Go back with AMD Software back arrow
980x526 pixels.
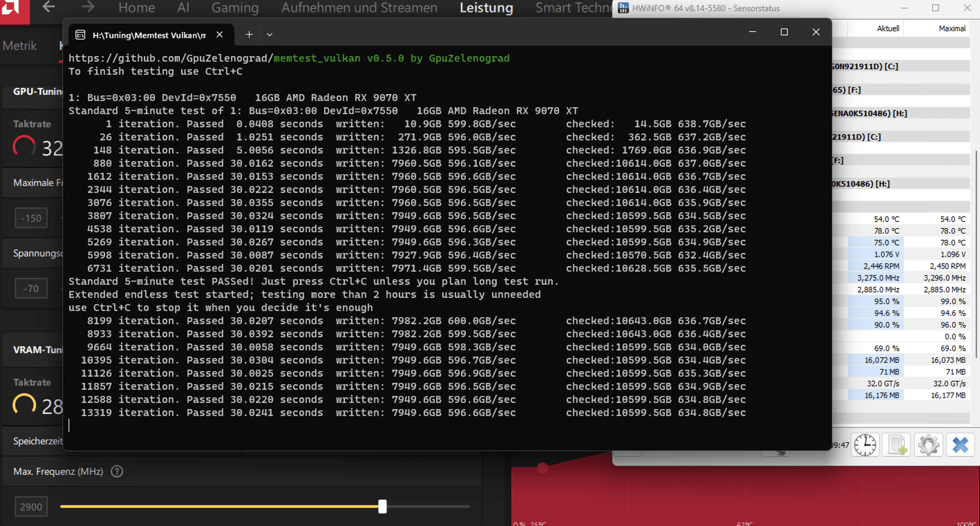(49, 7)
